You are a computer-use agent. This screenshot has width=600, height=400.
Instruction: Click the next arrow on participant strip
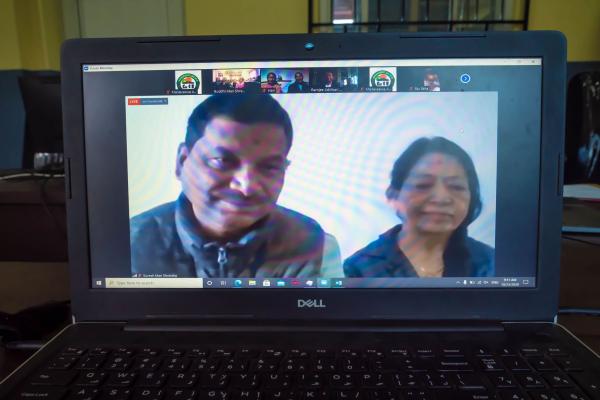(465, 78)
